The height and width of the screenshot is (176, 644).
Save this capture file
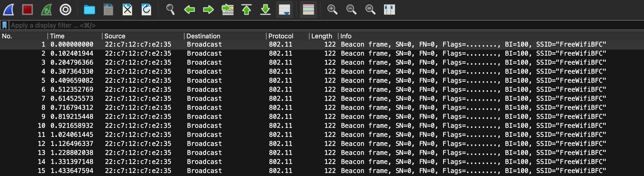tap(108, 10)
